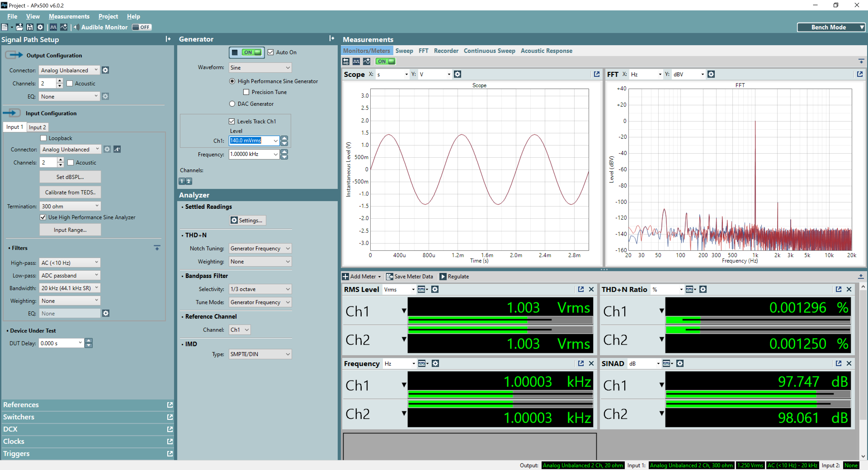
Task: Pop out the References panel
Action: 170,405
